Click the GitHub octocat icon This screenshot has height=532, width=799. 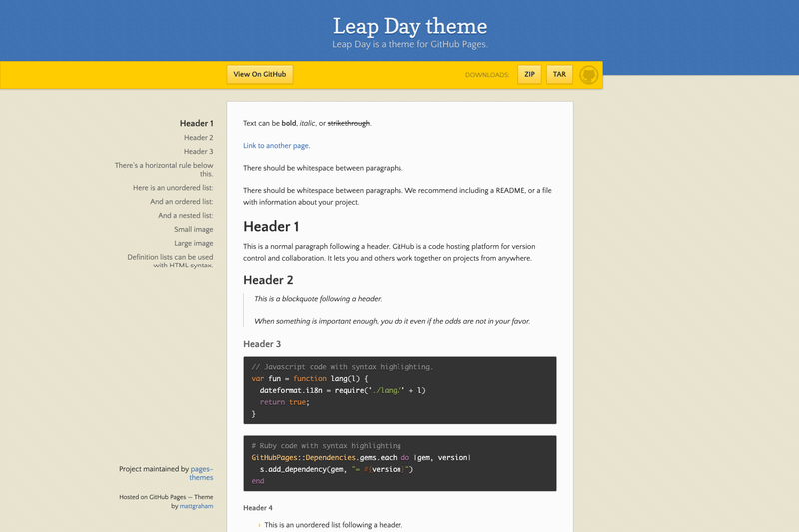pyautogui.click(x=588, y=75)
